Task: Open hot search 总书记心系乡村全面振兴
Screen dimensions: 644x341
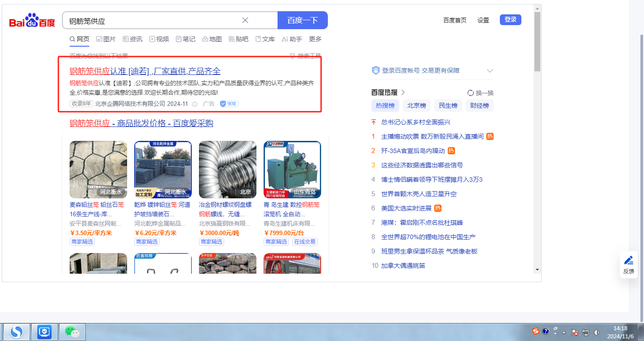Action: coord(416,122)
